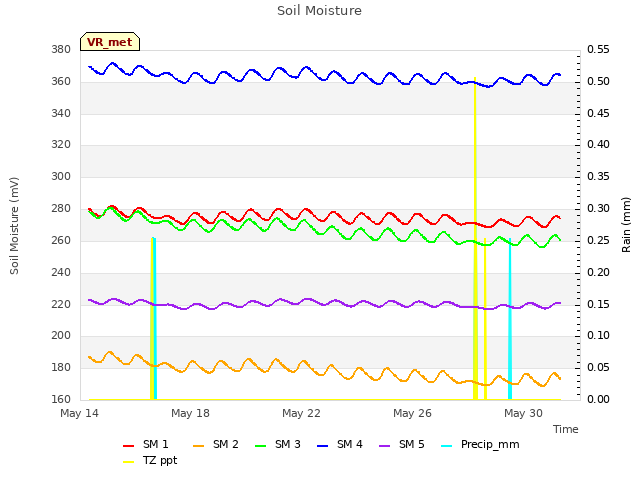Click the yellow TZ ppt legend swatch
The height and width of the screenshot is (480, 640).
pos(129,462)
